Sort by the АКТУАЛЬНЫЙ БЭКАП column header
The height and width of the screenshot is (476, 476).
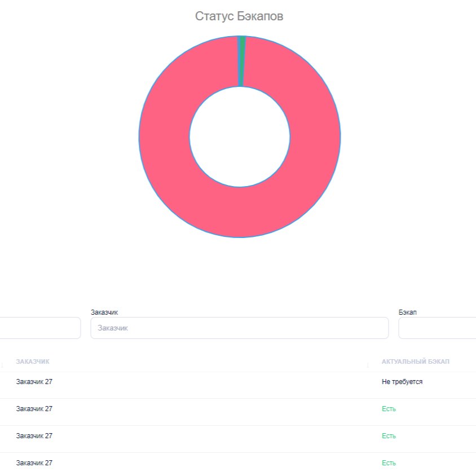(x=415, y=362)
